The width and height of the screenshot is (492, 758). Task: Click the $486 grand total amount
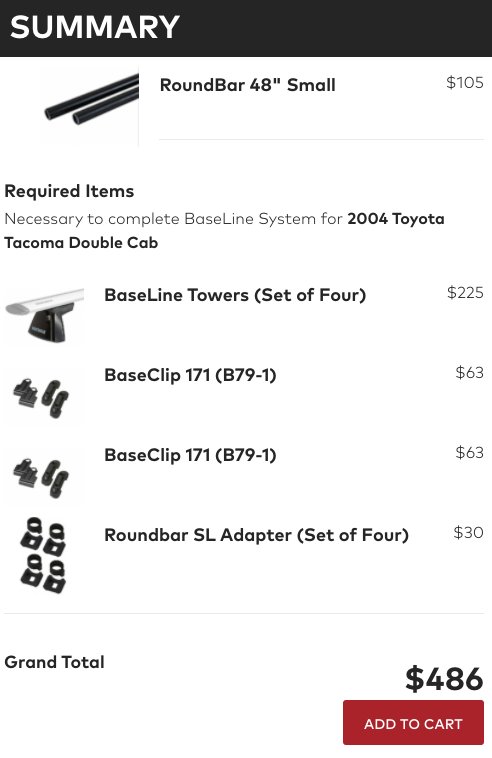click(x=444, y=678)
